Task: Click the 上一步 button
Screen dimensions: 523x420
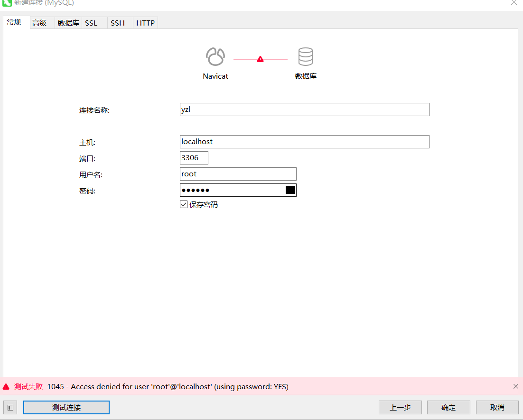Action: (400, 408)
